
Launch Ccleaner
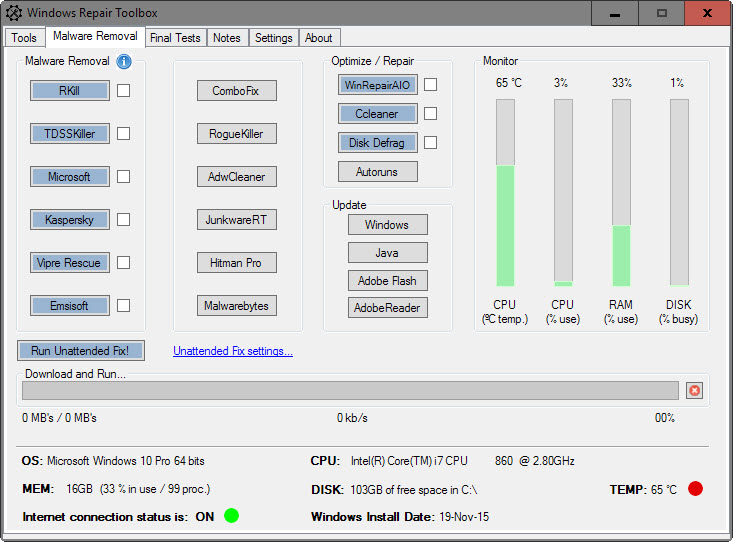click(378, 114)
